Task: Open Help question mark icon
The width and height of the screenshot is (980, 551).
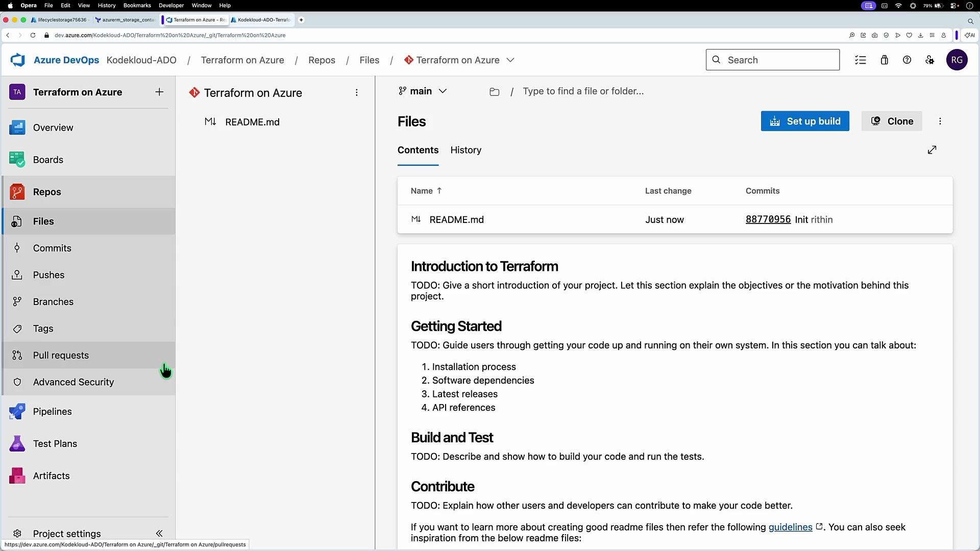Action: click(x=907, y=60)
